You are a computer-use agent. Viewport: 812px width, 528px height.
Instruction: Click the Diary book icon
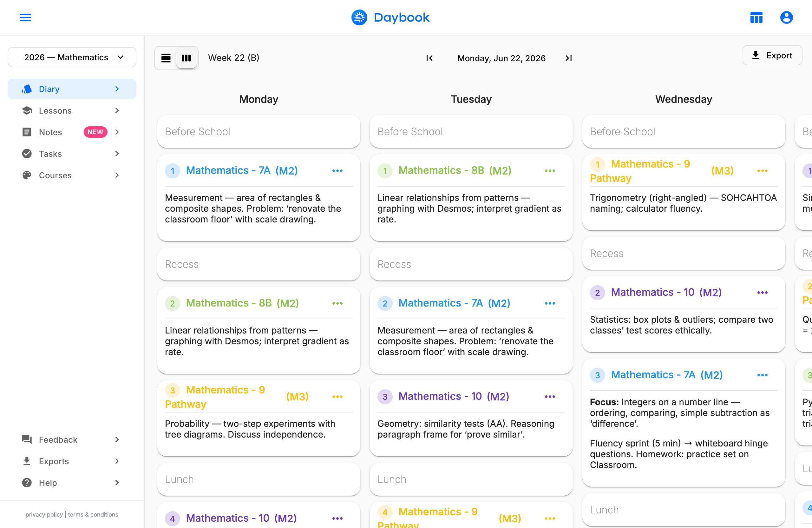click(x=27, y=89)
